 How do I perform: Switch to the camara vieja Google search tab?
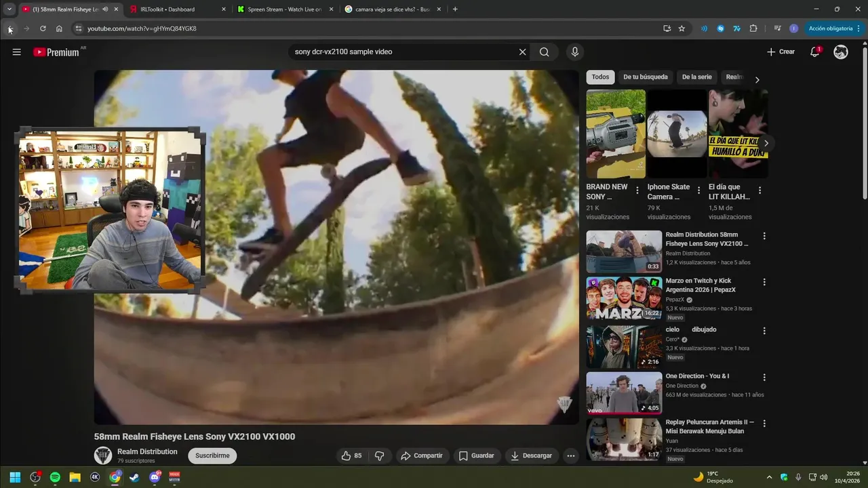[x=393, y=9]
